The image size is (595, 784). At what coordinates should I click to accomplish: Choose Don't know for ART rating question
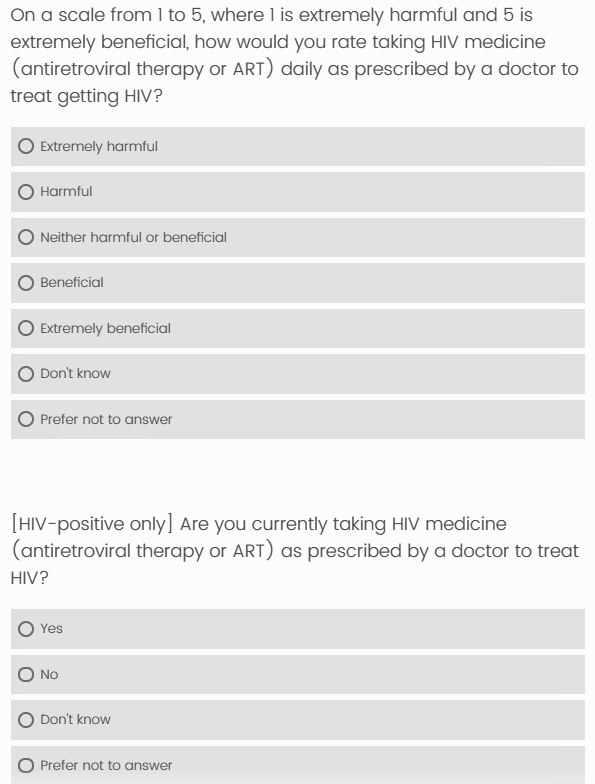(26, 374)
